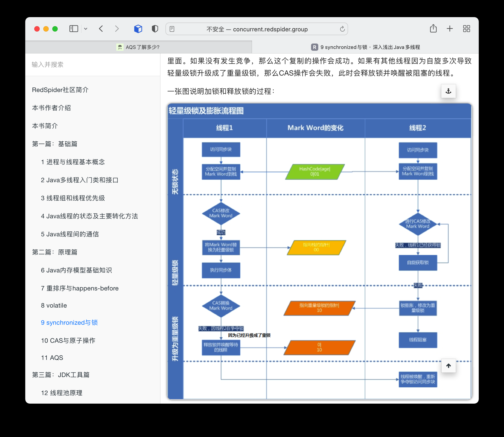Open the tab overview grid icon

466,29
